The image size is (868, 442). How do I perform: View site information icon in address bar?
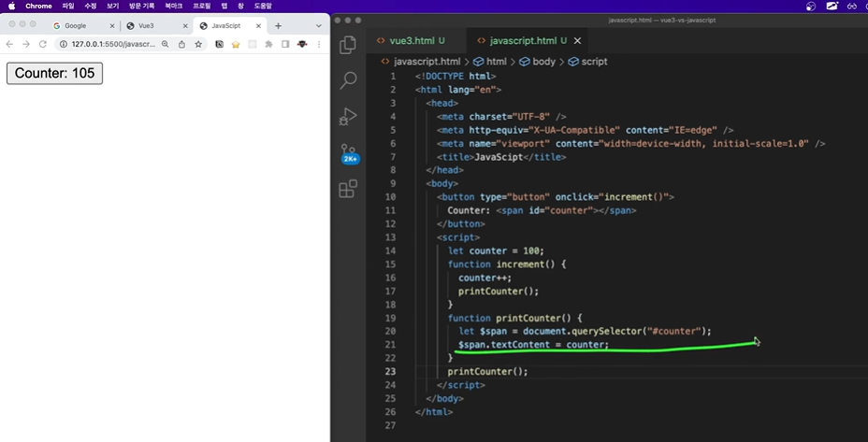pos(63,44)
